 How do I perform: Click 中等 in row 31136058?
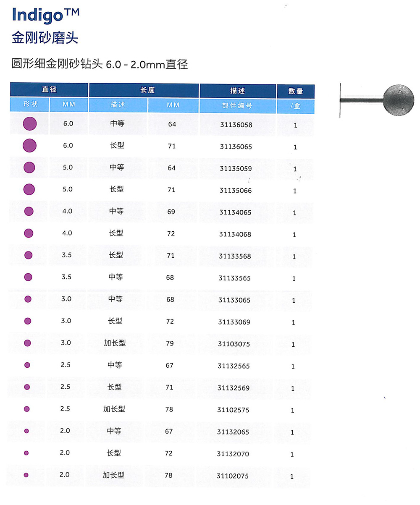[x=117, y=123]
